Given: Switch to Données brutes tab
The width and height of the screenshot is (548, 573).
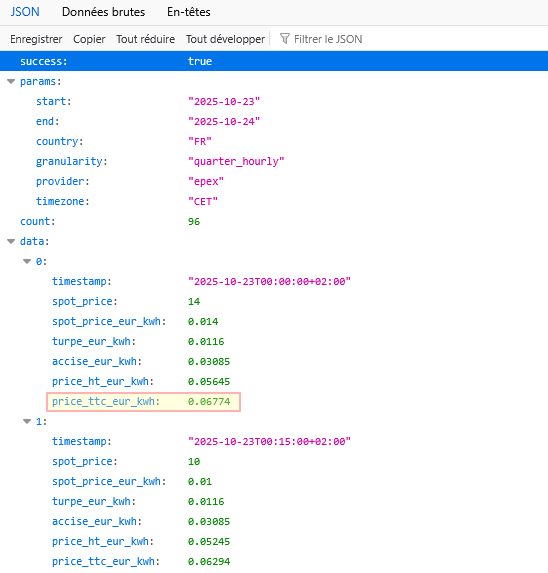Looking at the screenshot, I should pyautogui.click(x=103, y=12).
